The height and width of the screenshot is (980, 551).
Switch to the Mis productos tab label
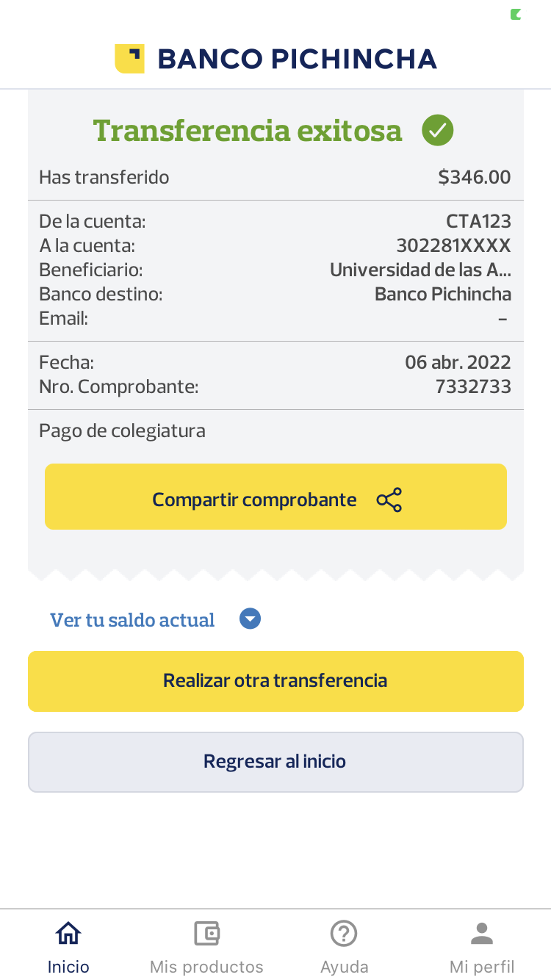tap(206, 967)
